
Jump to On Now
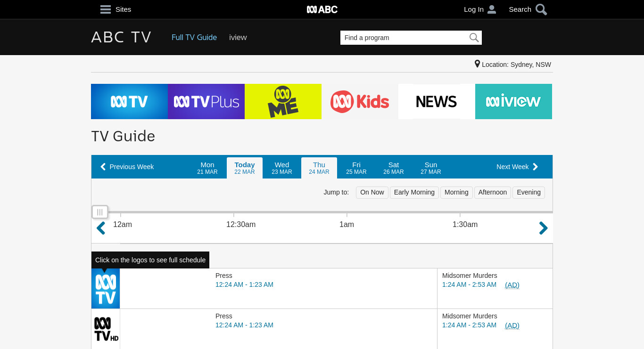click(372, 192)
